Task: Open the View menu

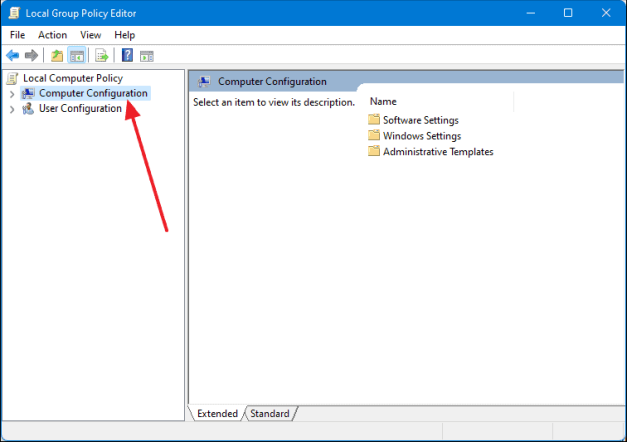Action: [90, 35]
